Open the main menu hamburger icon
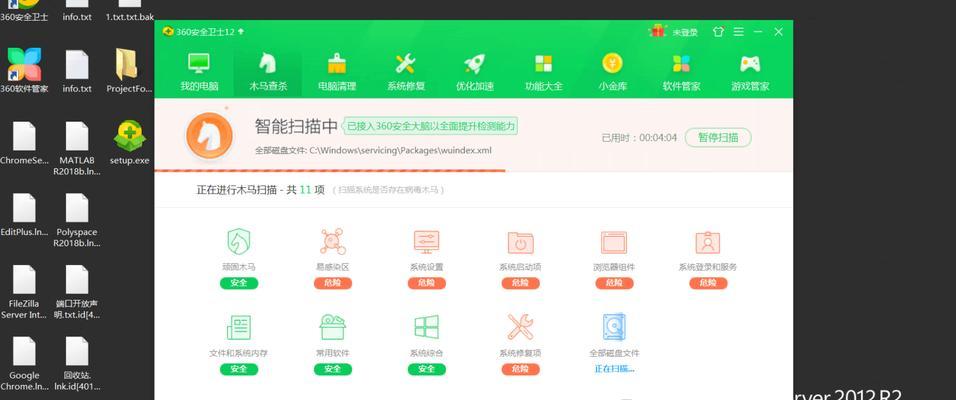The image size is (956, 400). 738,32
